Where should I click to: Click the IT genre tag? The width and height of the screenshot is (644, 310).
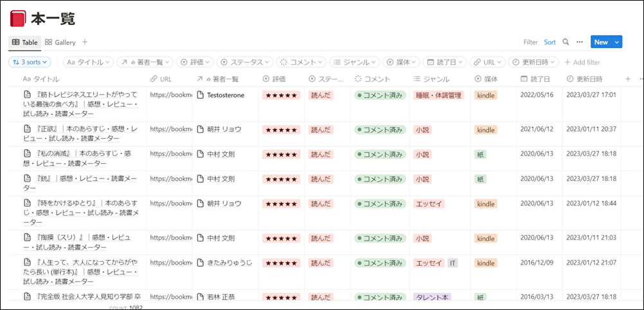click(452, 263)
